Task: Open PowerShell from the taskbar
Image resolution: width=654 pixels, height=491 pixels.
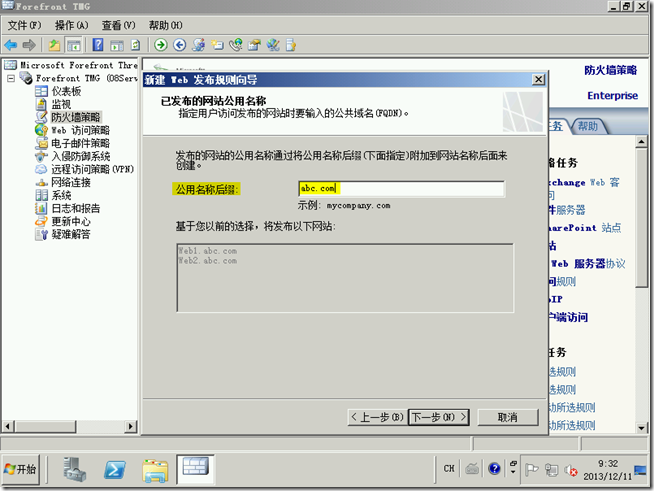Action: (115, 469)
